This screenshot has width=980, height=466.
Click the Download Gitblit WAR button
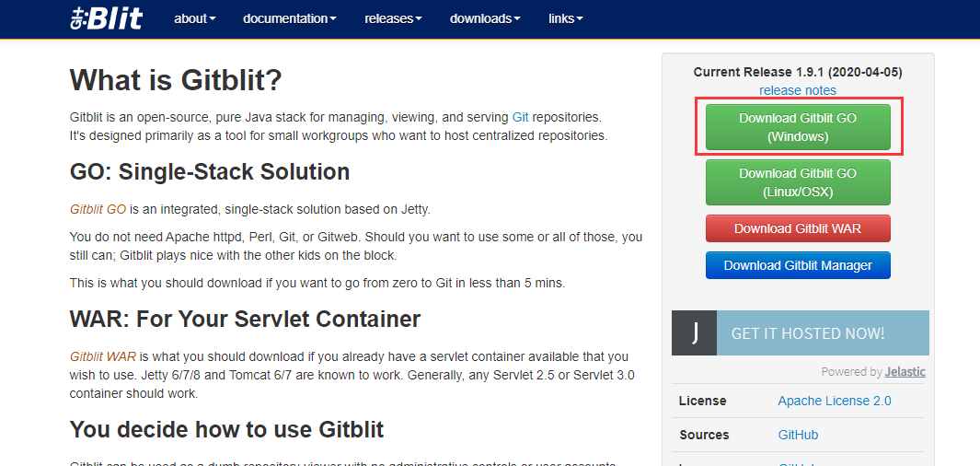(x=798, y=228)
